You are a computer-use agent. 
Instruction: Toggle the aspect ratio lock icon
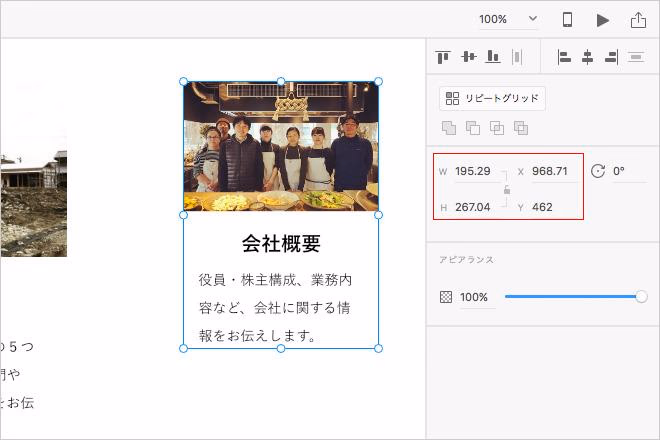tap(507, 189)
